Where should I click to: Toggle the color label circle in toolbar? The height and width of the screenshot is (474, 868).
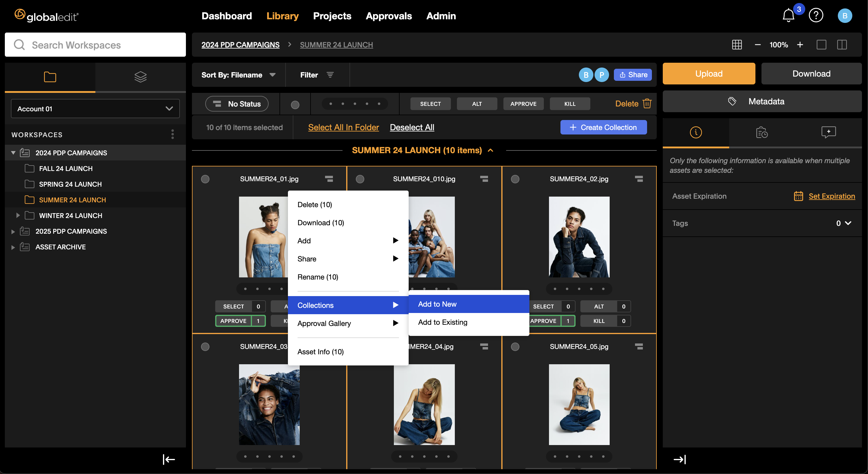(295, 105)
